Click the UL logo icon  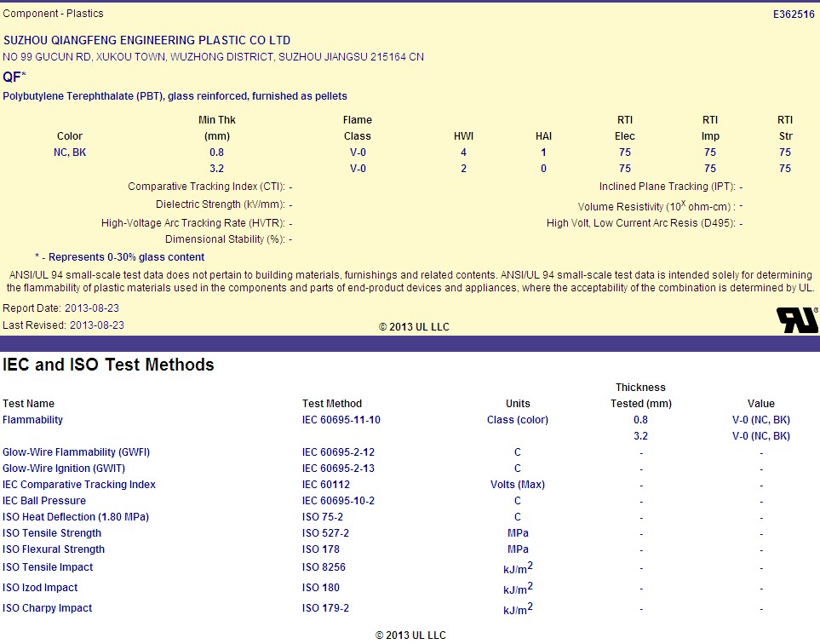(798, 320)
